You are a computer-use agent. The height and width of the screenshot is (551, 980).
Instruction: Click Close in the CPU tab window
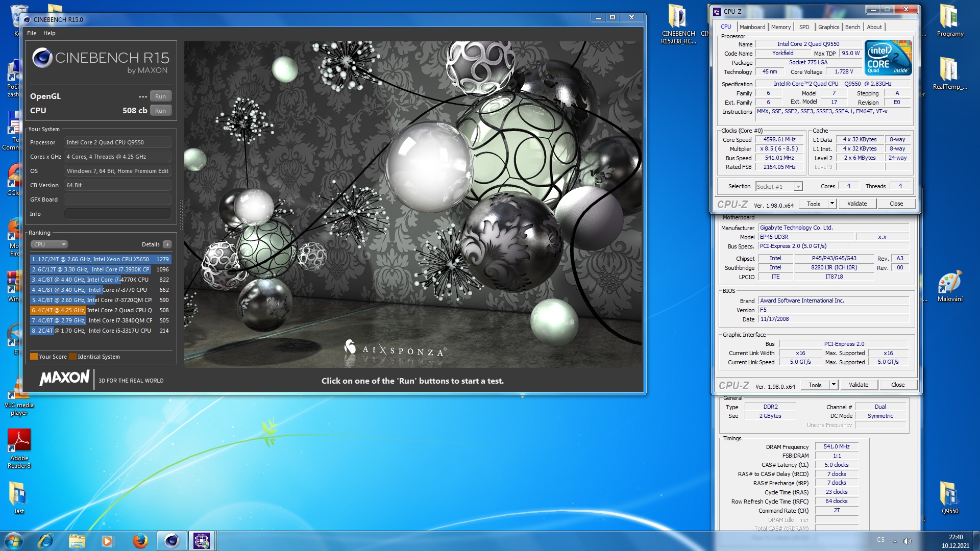pyautogui.click(x=896, y=204)
